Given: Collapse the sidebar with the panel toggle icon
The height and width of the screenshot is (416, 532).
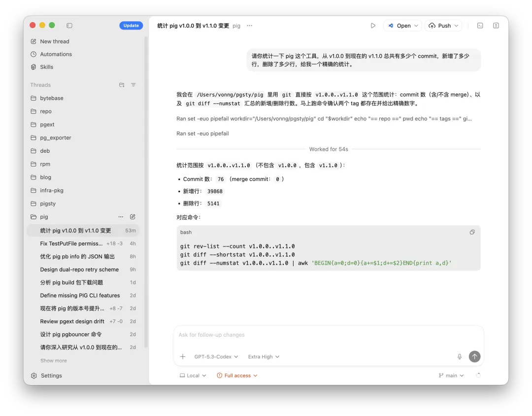Looking at the screenshot, I should 69,25.
